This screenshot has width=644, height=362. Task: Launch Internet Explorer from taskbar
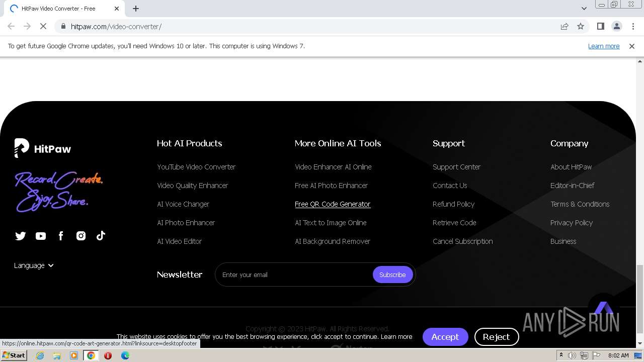click(x=40, y=355)
